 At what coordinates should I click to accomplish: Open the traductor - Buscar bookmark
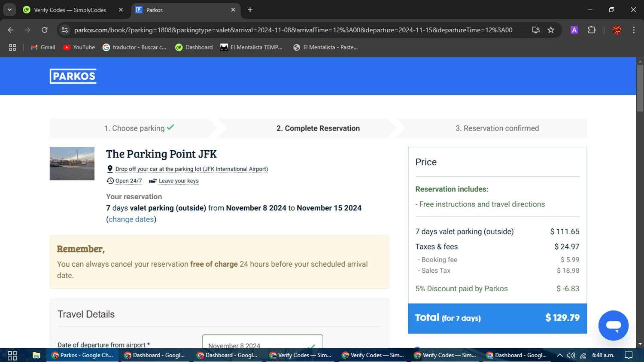pos(134,47)
